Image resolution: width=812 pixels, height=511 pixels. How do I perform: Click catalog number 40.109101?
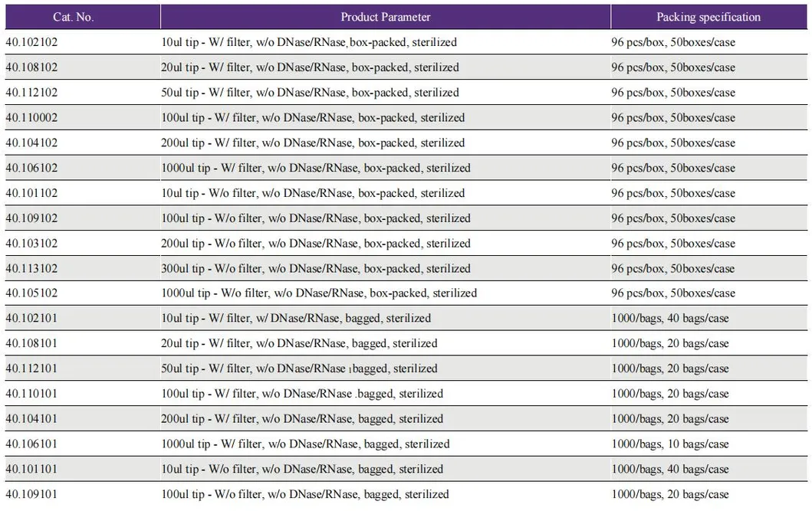click(31, 494)
